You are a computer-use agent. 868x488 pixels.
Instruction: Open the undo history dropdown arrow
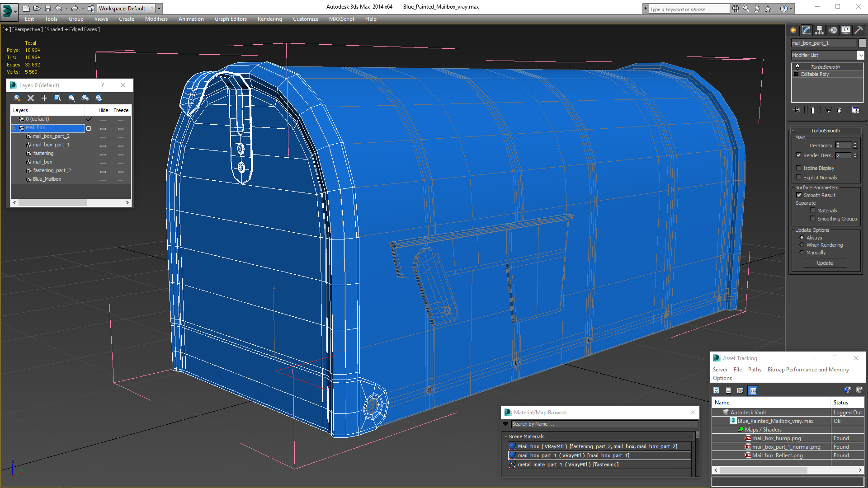[x=66, y=8]
